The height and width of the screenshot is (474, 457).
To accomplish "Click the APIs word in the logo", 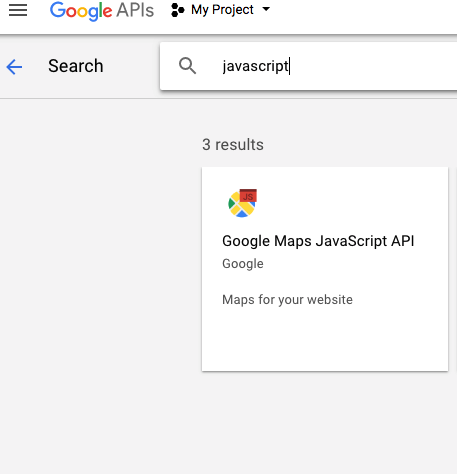I will click(x=135, y=10).
